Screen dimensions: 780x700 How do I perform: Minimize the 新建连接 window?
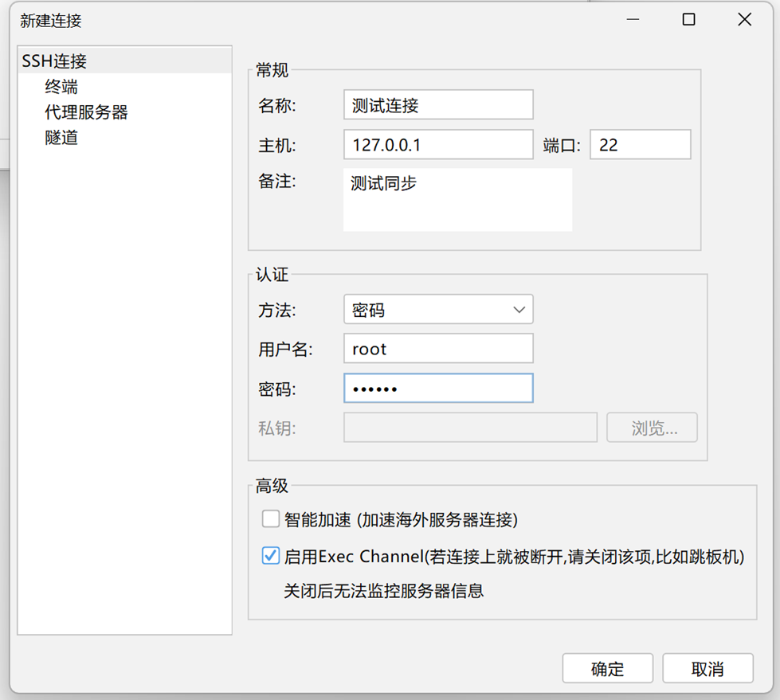point(633,20)
